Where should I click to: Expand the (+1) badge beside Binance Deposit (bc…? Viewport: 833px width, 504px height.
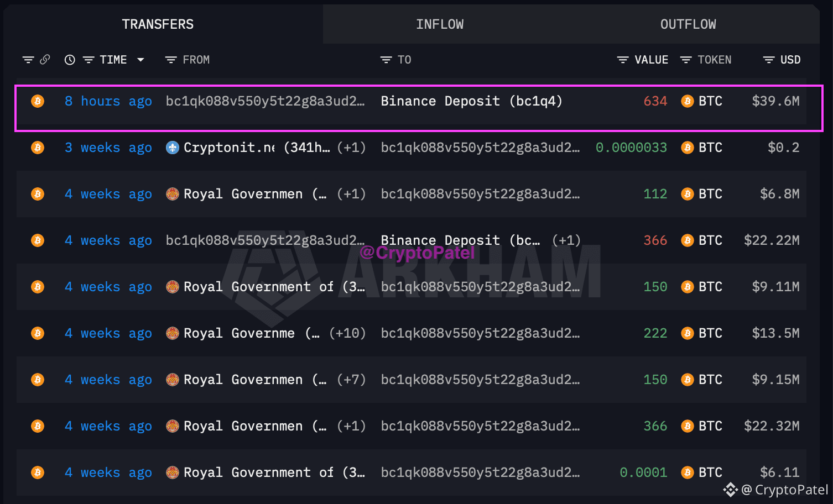[566, 240]
